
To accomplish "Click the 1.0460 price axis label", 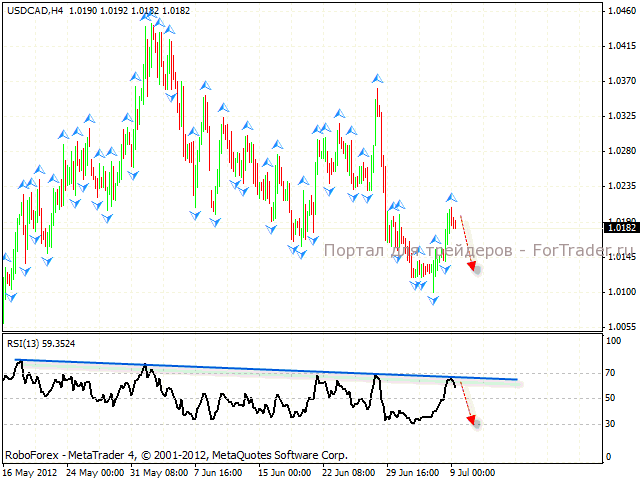I will coord(620,11).
